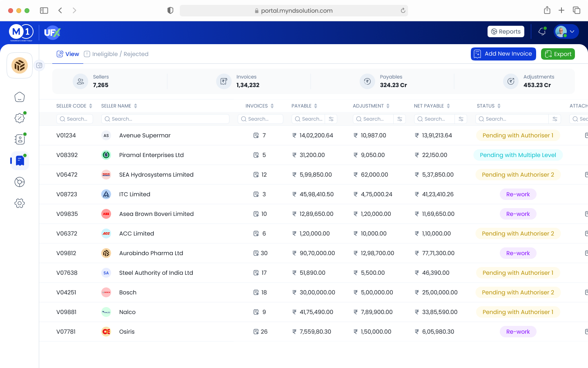Image resolution: width=588 pixels, height=368 pixels.
Task: Sort by Net Payable column
Action: click(x=448, y=106)
